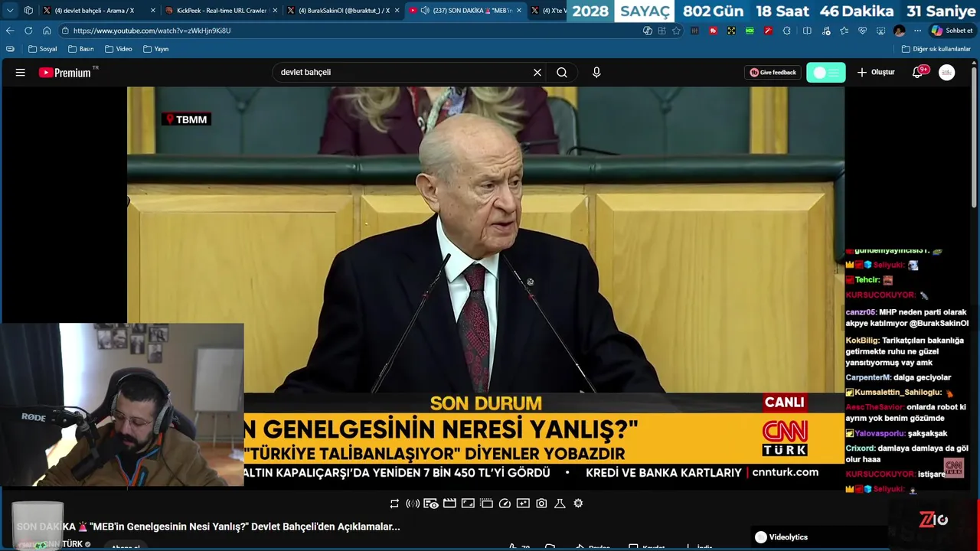
Task: Click the Give feedback button
Action: (x=773, y=73)
